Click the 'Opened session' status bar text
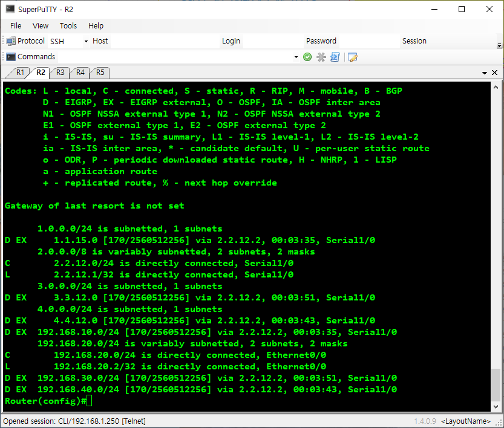This screenshot has height=428, width=504. click(74, 421)
